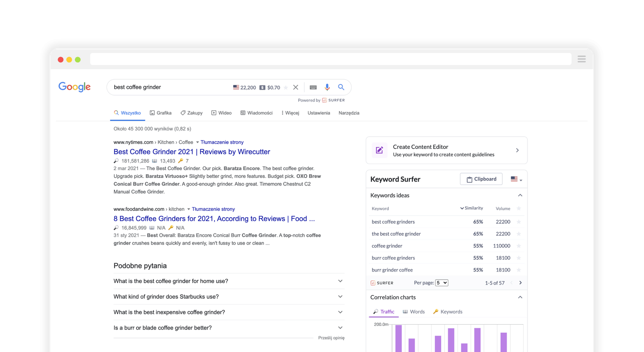Screen dimensions: 644x352
Task: Click the Surfer logo in panel footer
Action: 382,283
